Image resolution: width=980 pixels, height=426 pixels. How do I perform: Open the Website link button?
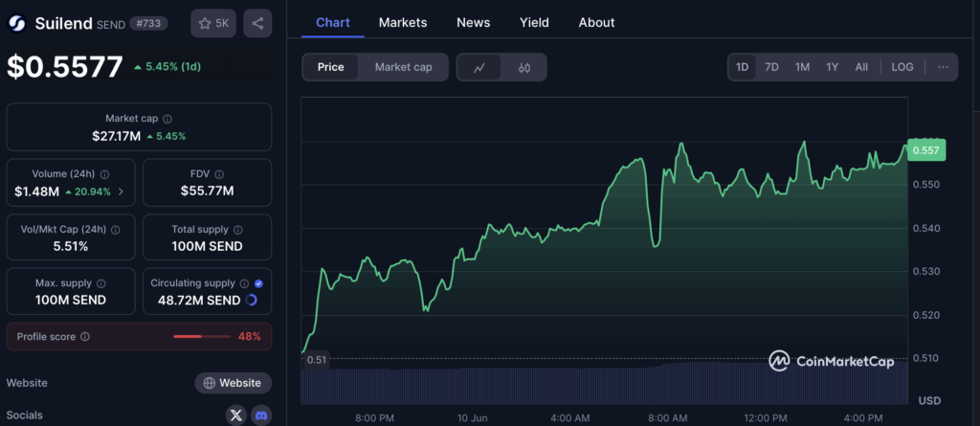[x=234, y=383]
